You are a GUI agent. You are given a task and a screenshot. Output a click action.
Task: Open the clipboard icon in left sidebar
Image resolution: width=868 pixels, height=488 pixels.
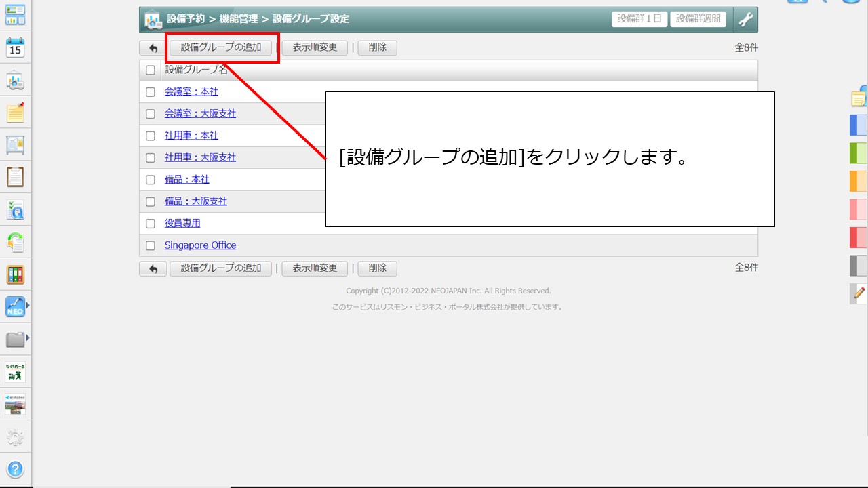15,177
